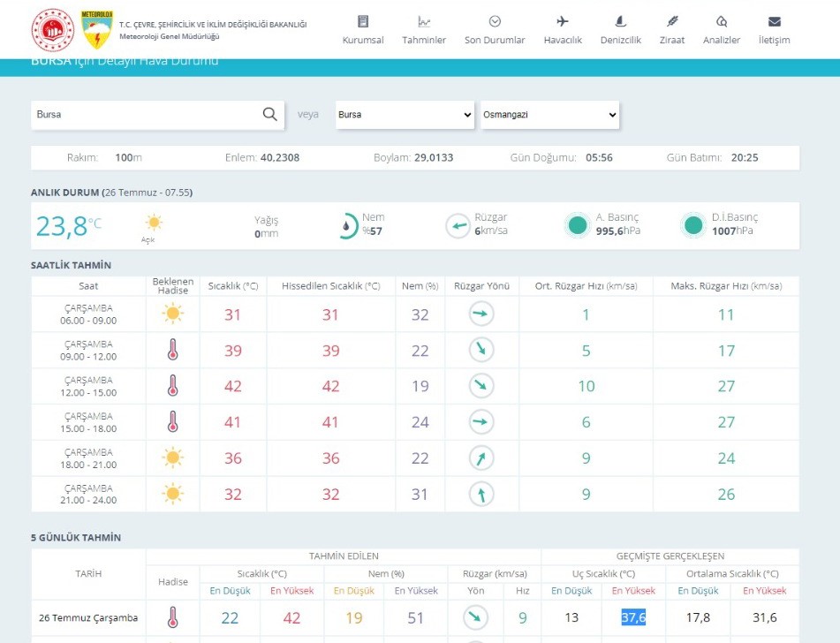Click the Bursa city search input field
Image resolution: width=840 pixels, height=643 pixels.
146,115
